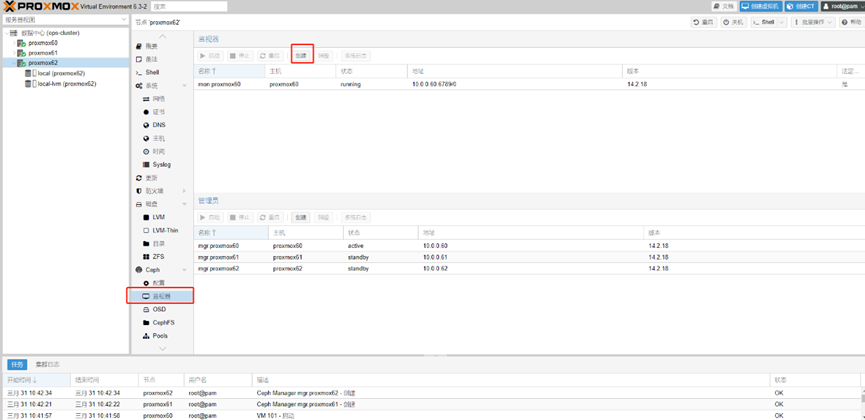Select the mgr.proxmox61 standby manager row

[x=529, y=257]
